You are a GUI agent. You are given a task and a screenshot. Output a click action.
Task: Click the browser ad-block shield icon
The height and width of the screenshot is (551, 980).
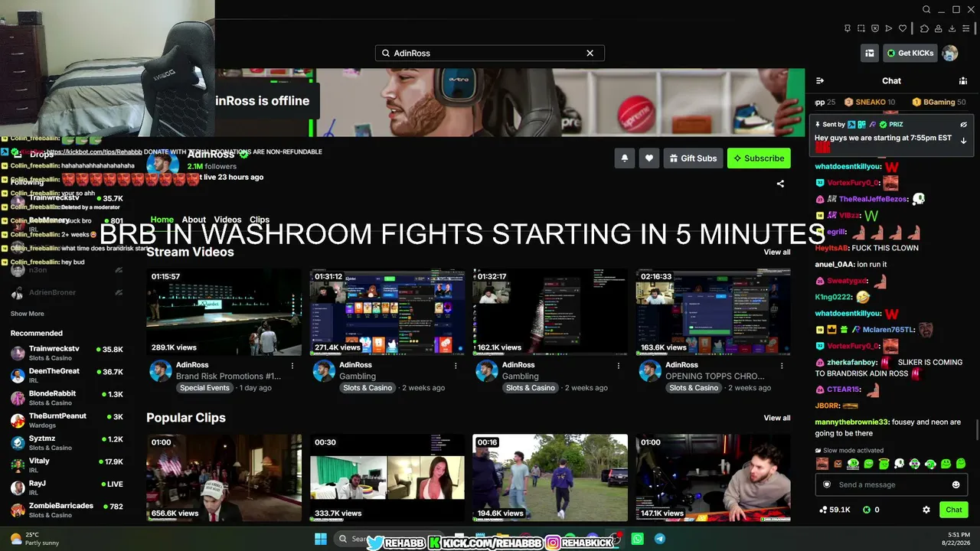pos(875,28)
